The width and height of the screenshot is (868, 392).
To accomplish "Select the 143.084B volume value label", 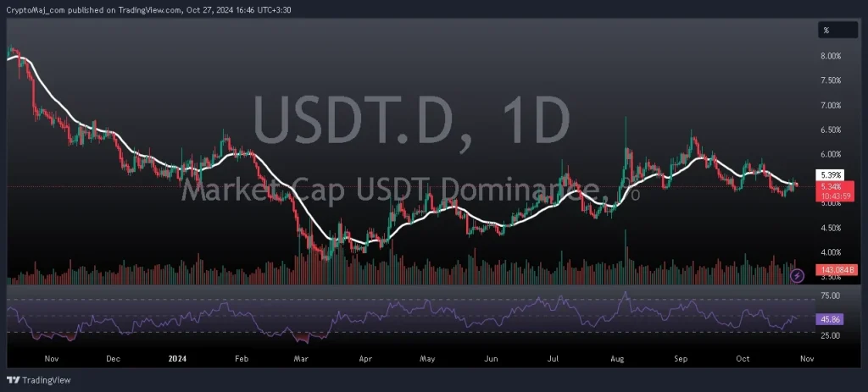I will [x=835, y=269].
